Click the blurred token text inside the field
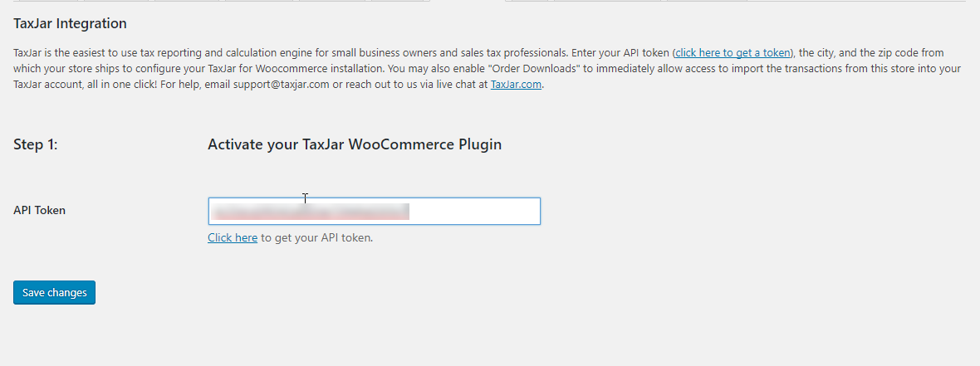Image resolution: width=980 pixels, height=366 pixels. 310,212
